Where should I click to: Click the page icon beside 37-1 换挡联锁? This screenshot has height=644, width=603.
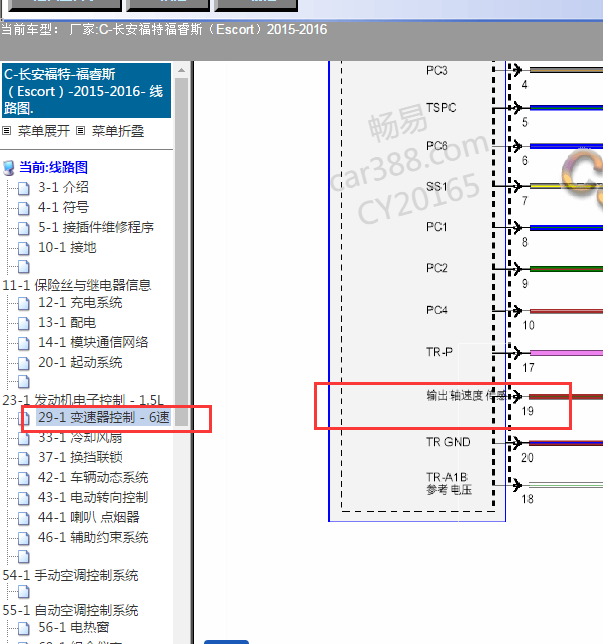tap(24, 458)
